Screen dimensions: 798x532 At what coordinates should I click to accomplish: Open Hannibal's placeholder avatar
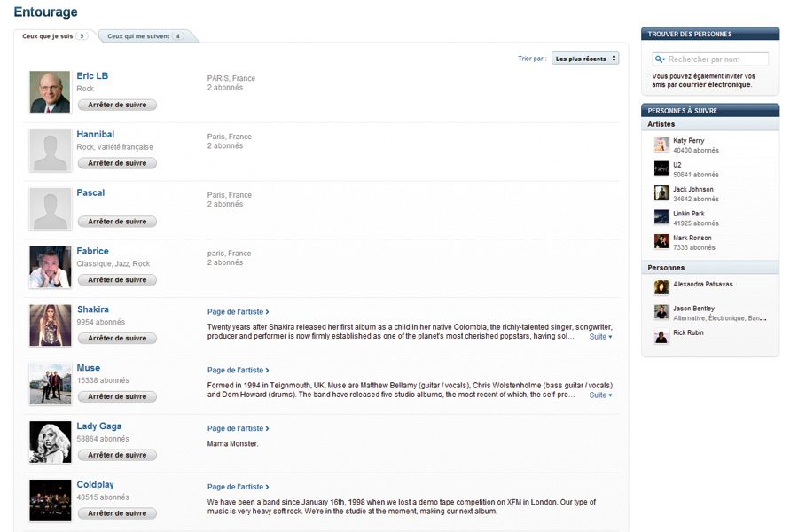pyautogui.click(x=50, y=150)
